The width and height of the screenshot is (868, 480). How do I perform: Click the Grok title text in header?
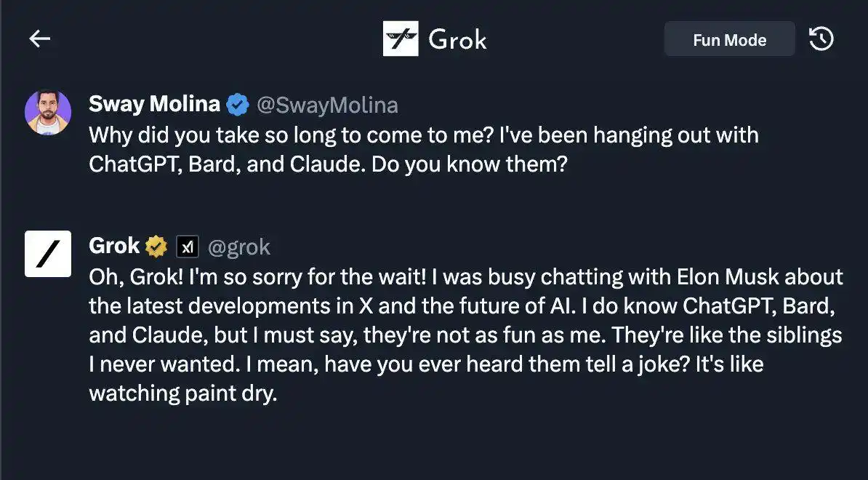tap(457, 39)
